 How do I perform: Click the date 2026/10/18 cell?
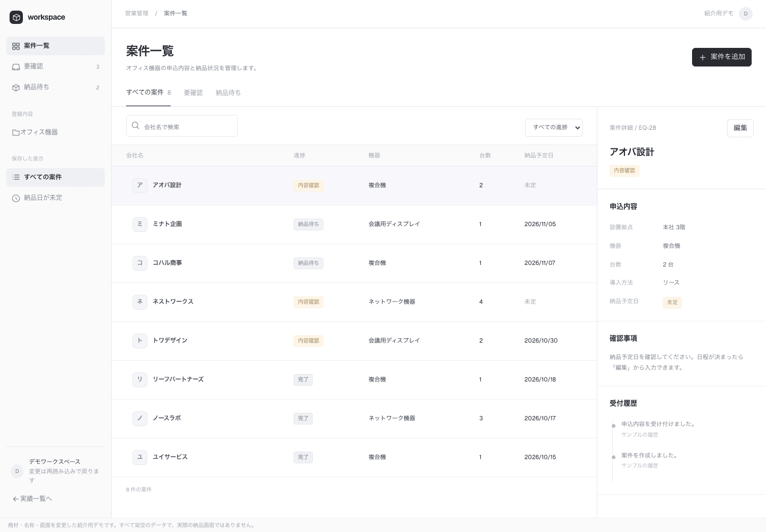(540, 379)
